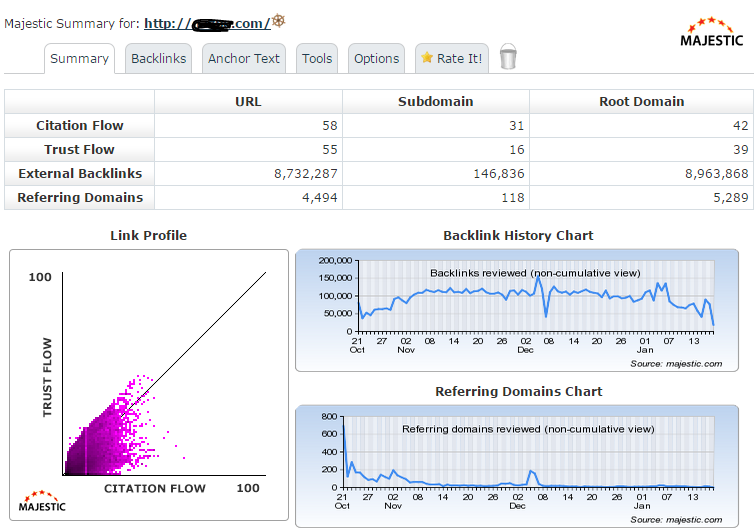This screenshot has height=532, width=754.
Task: Open the summarized site URL link
Action: click(207, 24)
